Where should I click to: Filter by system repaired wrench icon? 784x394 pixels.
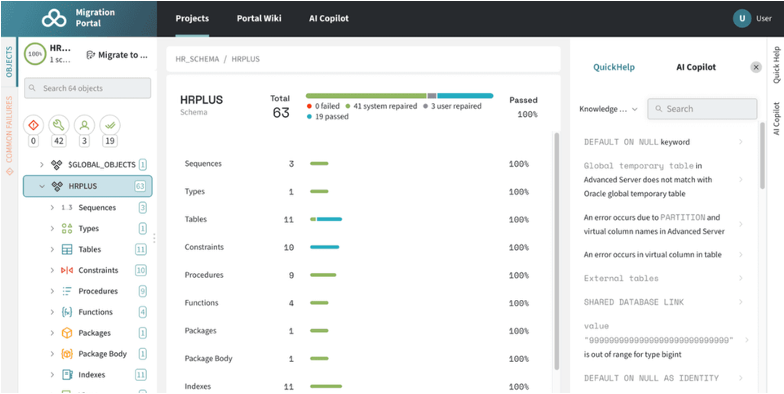[x=59, y=125]
